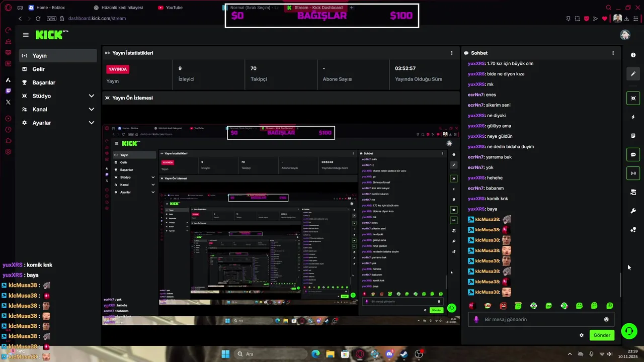Reload the page
This screenshot has width=644, height=362.
tap(38, 19)
